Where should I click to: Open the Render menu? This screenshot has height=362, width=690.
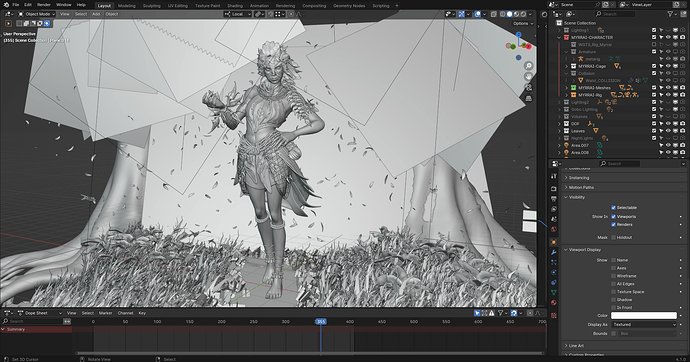(x=44, y=5)
